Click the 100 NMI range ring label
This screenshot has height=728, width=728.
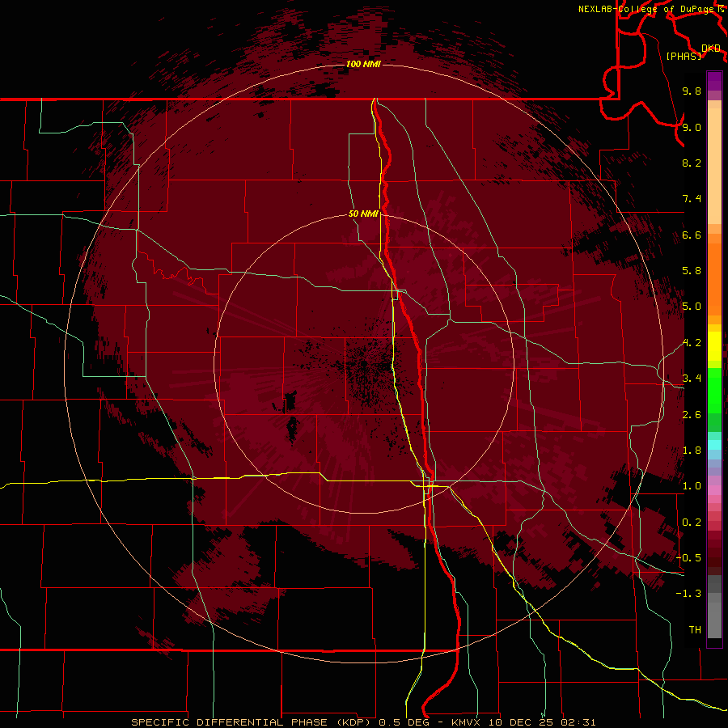363,64
